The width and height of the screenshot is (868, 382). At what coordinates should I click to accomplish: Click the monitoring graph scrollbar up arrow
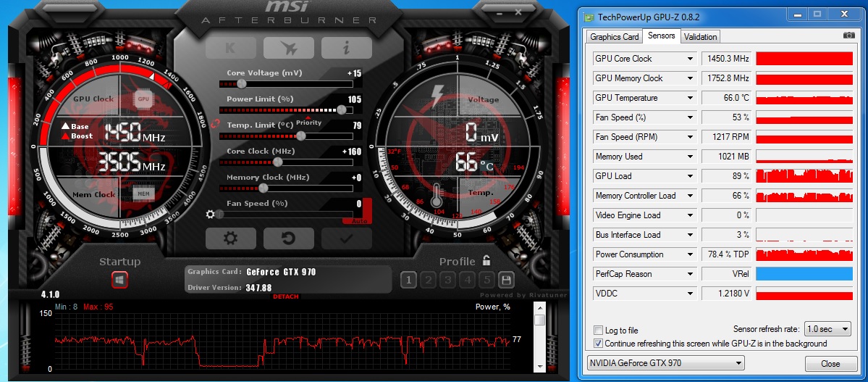539,308
